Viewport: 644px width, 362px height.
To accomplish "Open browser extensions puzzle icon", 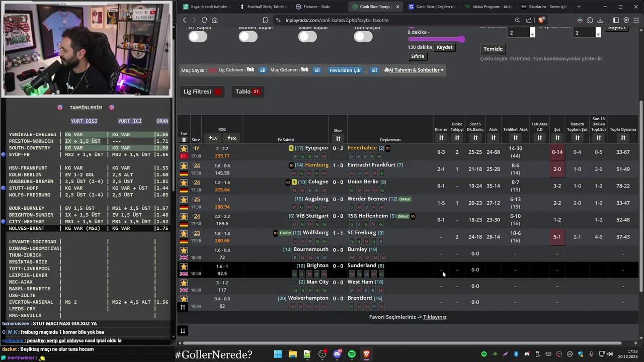I will click(x=590, y=20).
